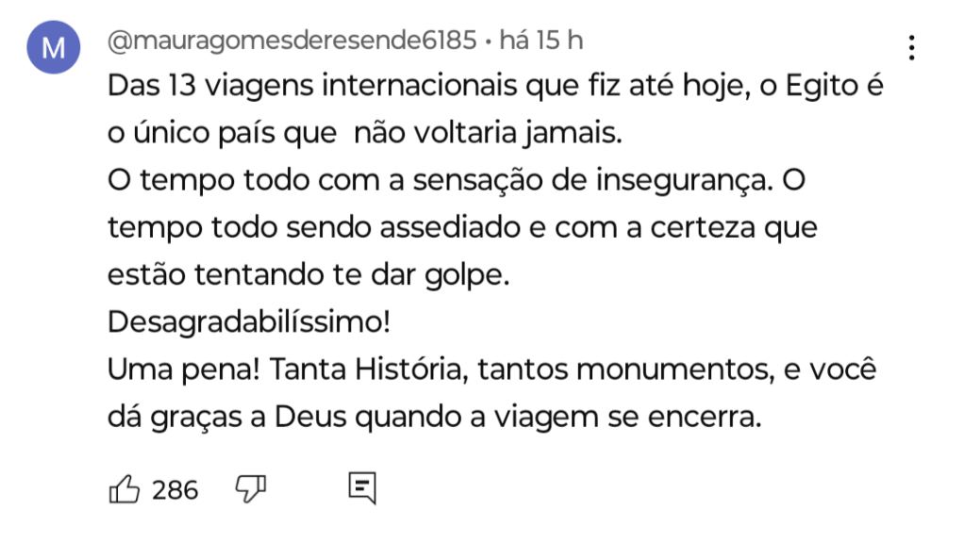This screenshot has width=965, height=560.
Task: Click the text "não voltaria jamais"
Action: tap(488, 134)
